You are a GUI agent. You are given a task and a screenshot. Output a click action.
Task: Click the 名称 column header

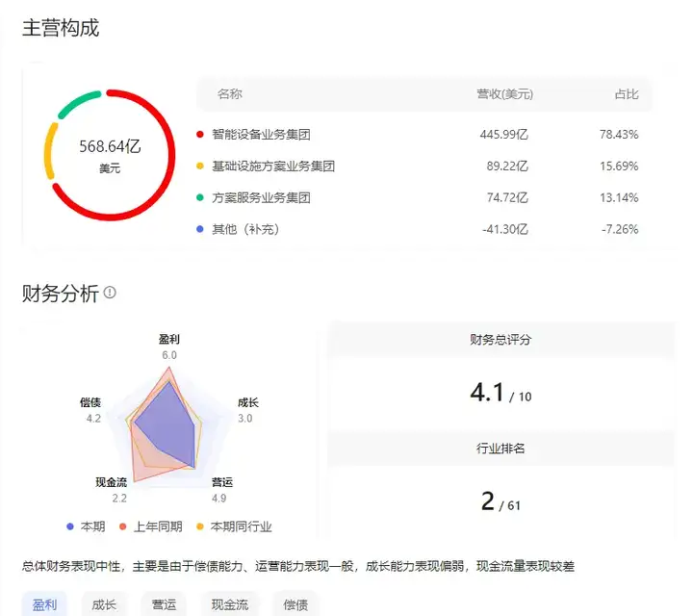click(230, 94)
